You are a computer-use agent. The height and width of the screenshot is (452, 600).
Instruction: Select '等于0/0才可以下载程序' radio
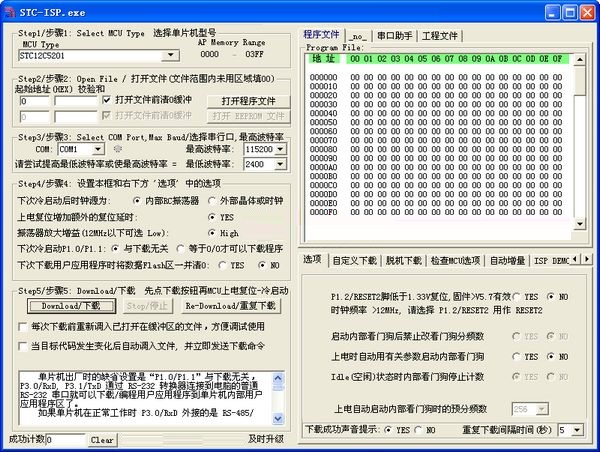[x=180, y=249]
